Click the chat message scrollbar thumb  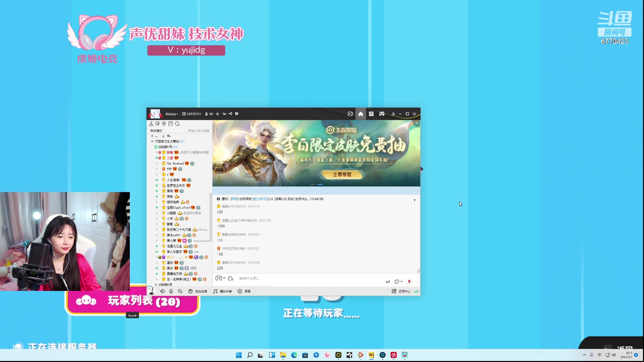(419, 270)
